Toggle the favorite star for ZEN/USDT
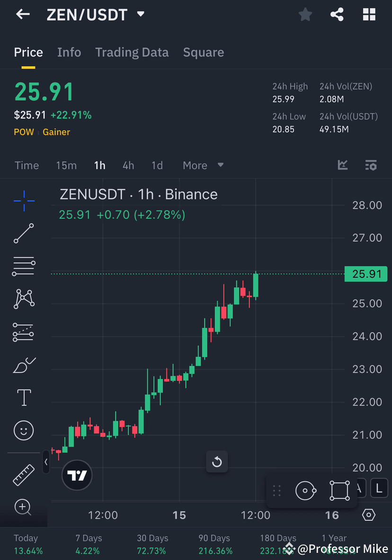The height and width of the screenshot is (560, 392). coord(305,14)
